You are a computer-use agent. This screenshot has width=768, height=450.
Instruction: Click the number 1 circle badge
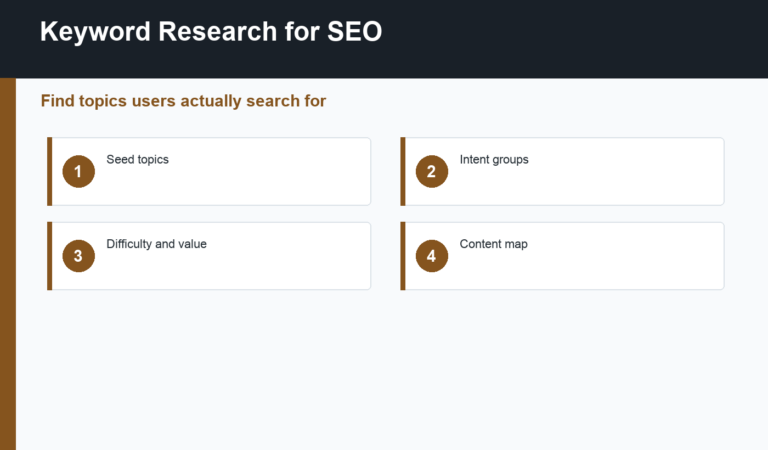(78, 171)
